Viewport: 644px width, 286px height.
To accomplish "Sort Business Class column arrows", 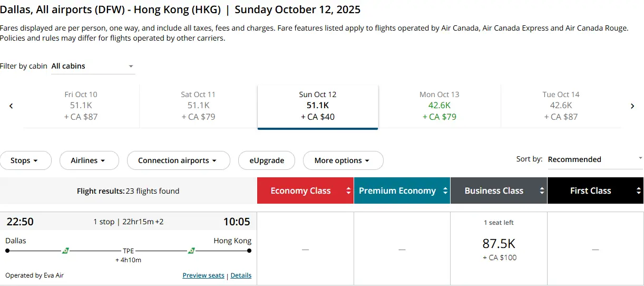I will [542, 191].
